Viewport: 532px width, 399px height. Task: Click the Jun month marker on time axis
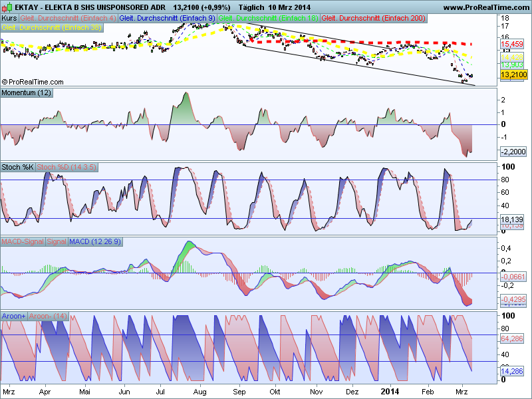point(124,392)
